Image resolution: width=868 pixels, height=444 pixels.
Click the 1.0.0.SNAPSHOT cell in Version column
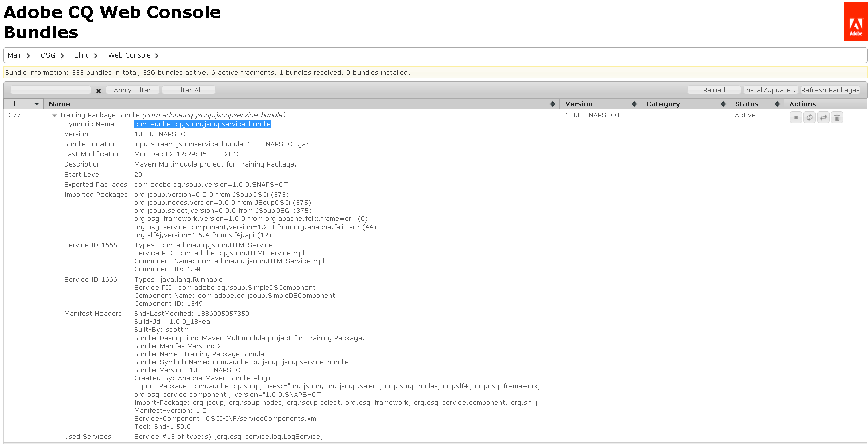pyautogui.click(x=592, y=115)
